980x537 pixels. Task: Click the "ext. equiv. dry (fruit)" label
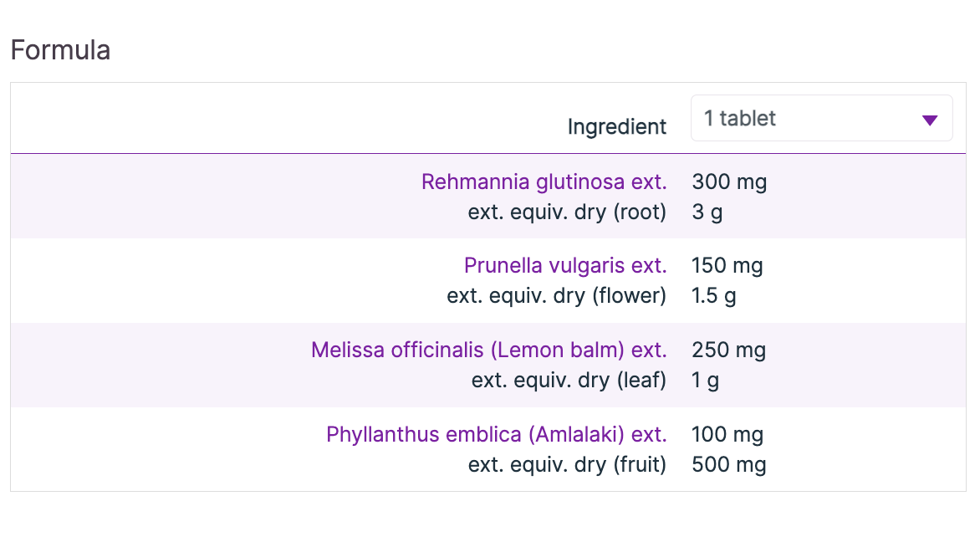(567, 465)
